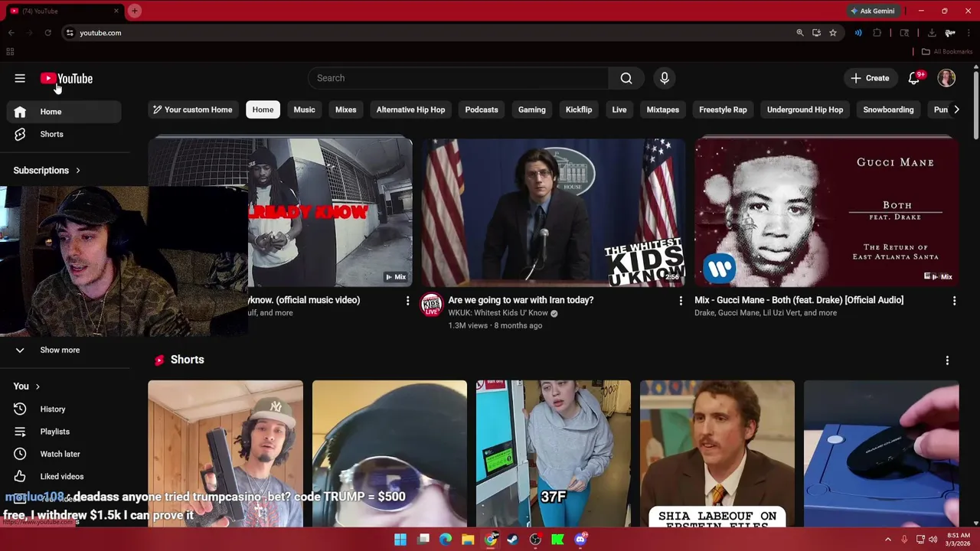Show hidden system tray icons

pos(888,540)
